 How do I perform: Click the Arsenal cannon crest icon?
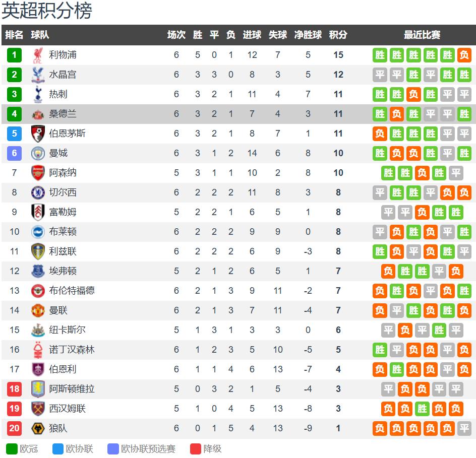[x=38, y=173]
